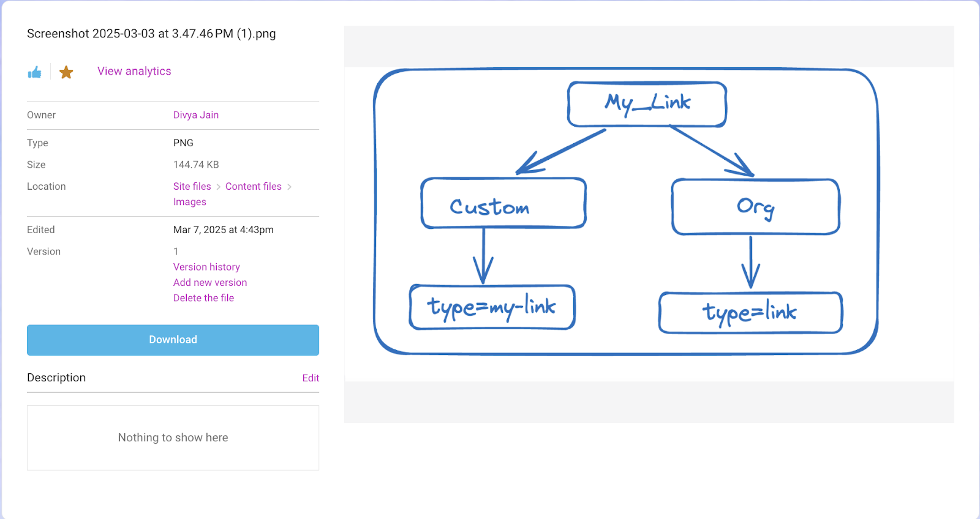The image size is (980, 519).
Task: Open owner Divya Jain's profile
Action: point(195,115)
